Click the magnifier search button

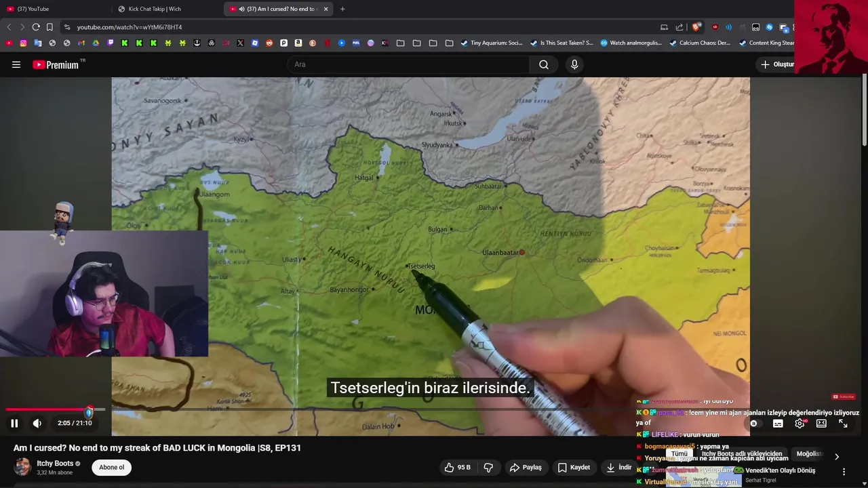click(544, 64)
